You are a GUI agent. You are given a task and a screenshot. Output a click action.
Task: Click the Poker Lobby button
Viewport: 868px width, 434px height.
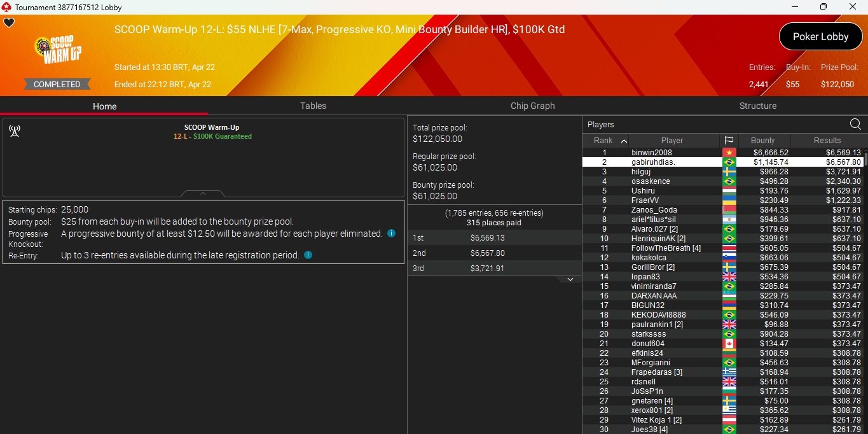(820, 36)
